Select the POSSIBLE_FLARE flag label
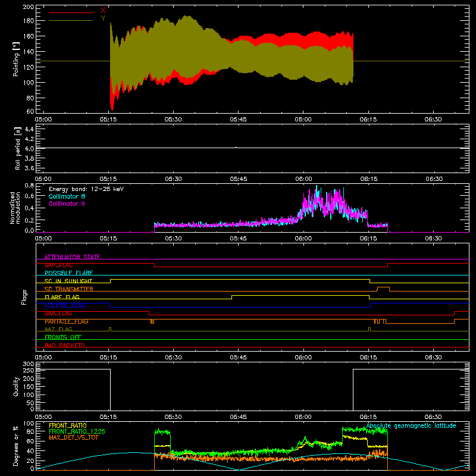Screen dimensions: 476x476 click(68, 273)
